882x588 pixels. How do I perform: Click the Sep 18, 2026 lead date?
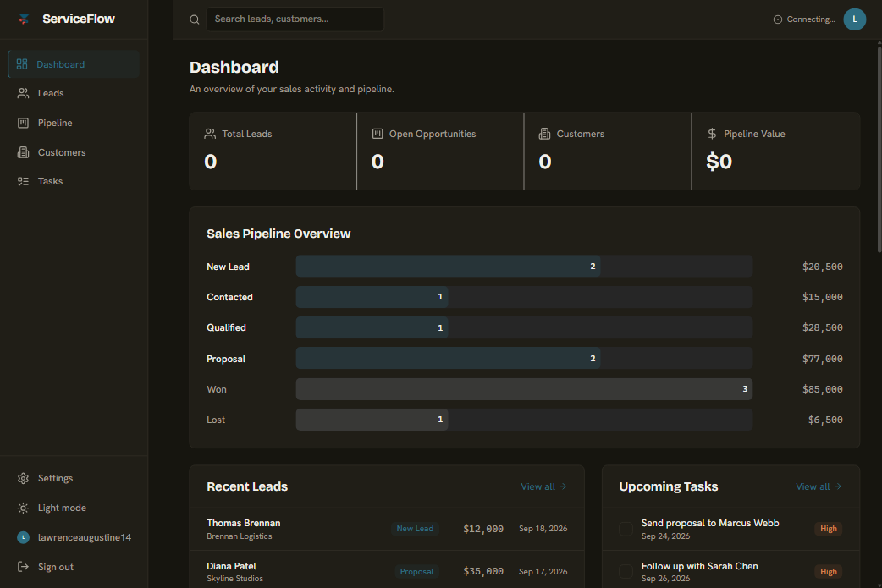tap(543, 529)
